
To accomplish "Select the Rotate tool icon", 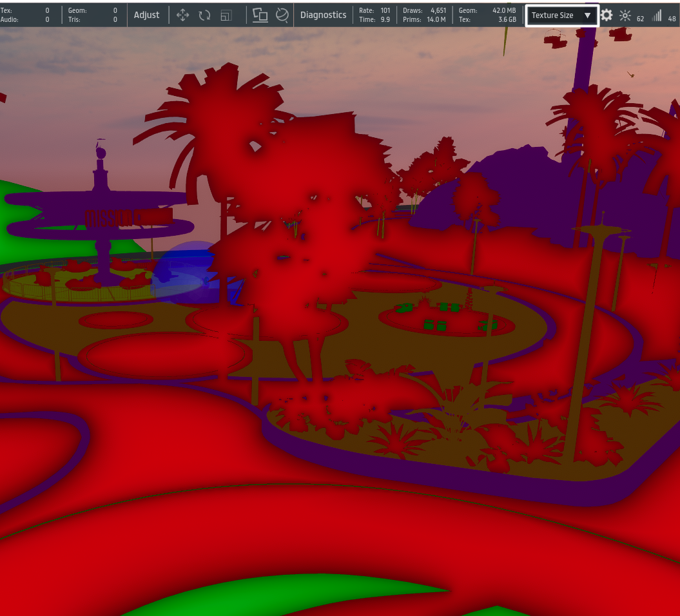I will (x=204, y=15).
